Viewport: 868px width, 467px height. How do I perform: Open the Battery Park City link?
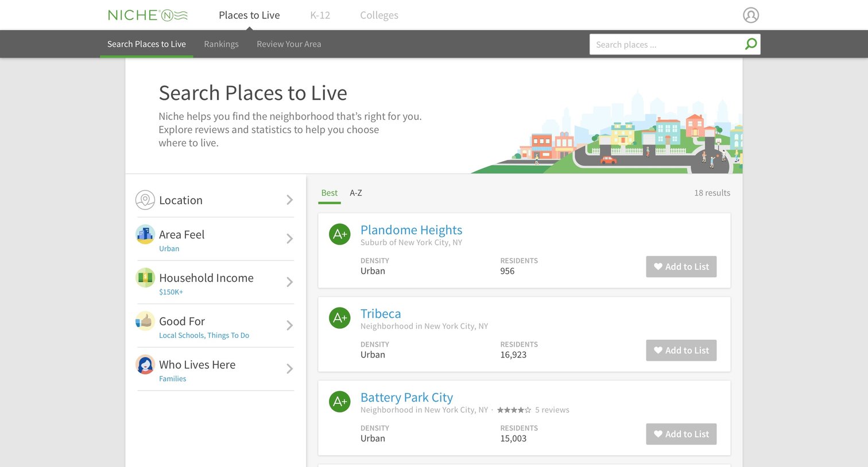[406, 398]
